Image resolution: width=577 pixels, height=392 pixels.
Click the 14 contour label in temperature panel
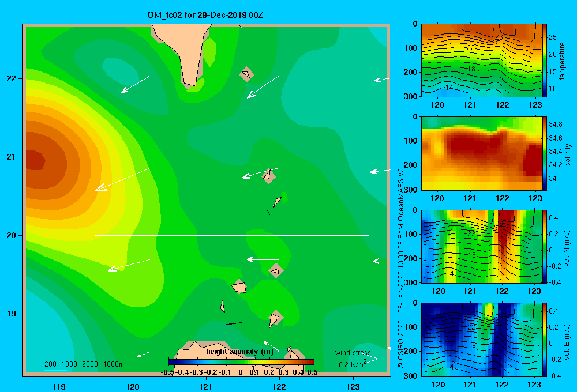coord(449,88)
